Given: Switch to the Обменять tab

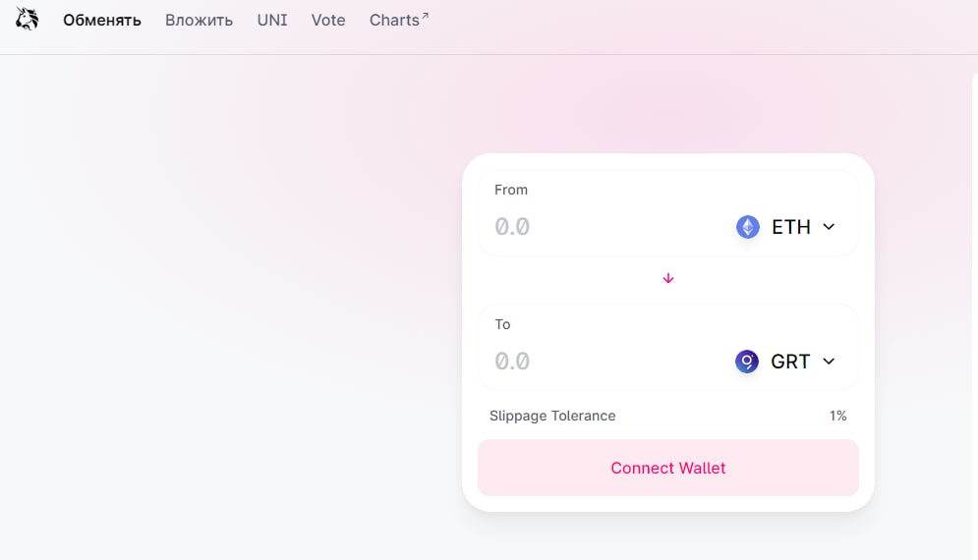Looking at the screenshot, I should click(x=101, y=20).
